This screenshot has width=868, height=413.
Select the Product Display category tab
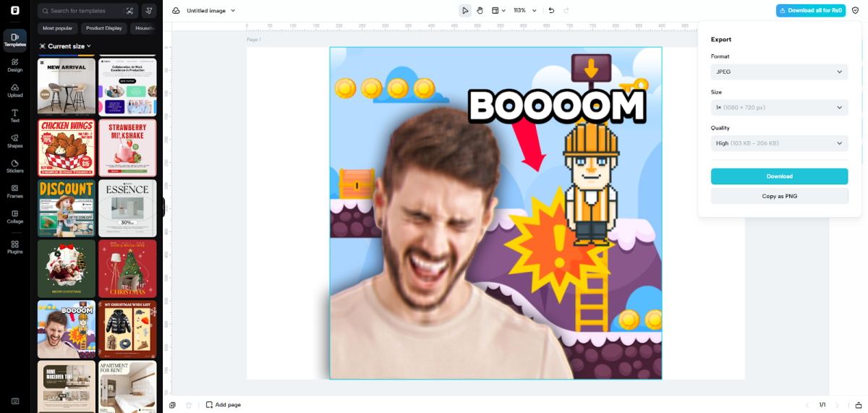103,28
